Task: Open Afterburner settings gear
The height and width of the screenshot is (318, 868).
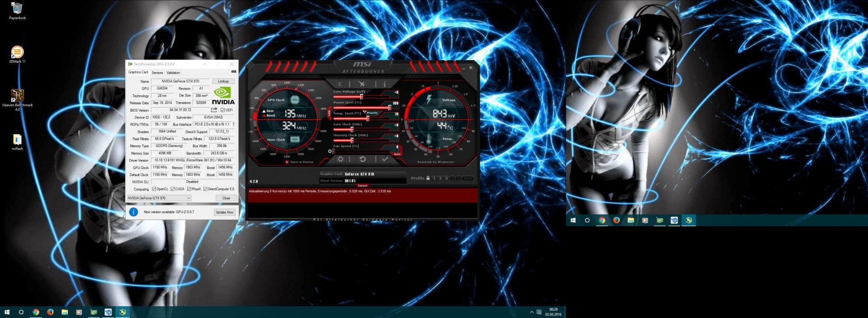Action: click(340, 159)
